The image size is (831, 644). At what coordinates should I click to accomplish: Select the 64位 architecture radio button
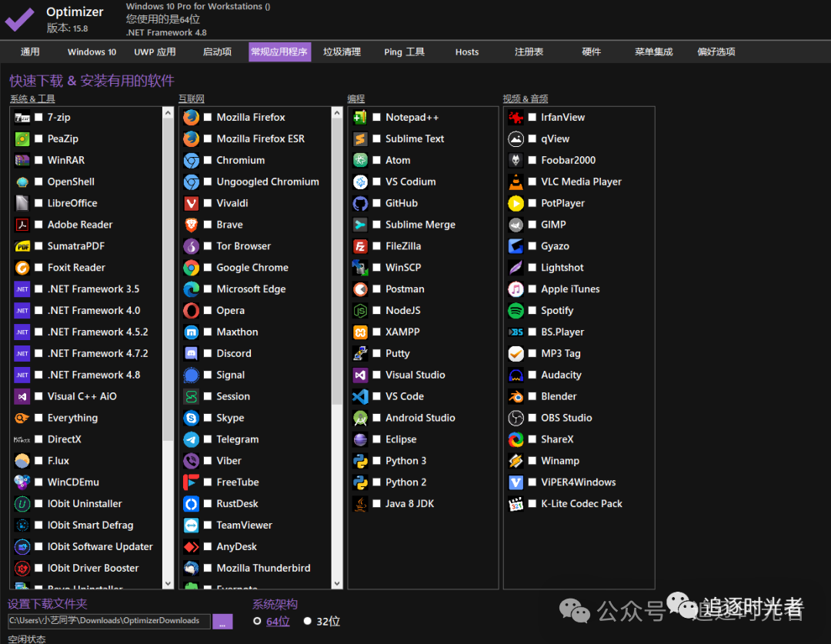[257, 621]
